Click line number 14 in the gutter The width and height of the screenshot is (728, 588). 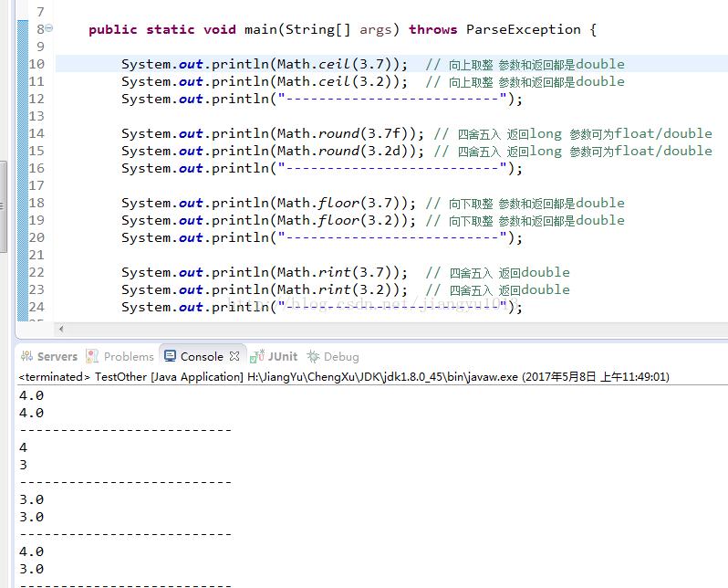(36, 133)
